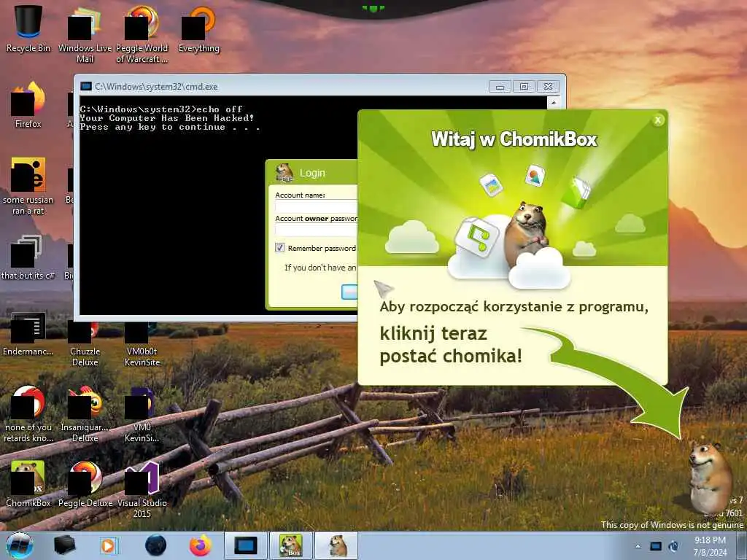Launch Firefox from the taskbar
The width and height of the screenshot is (747, 560).
(x=200, y=545)
